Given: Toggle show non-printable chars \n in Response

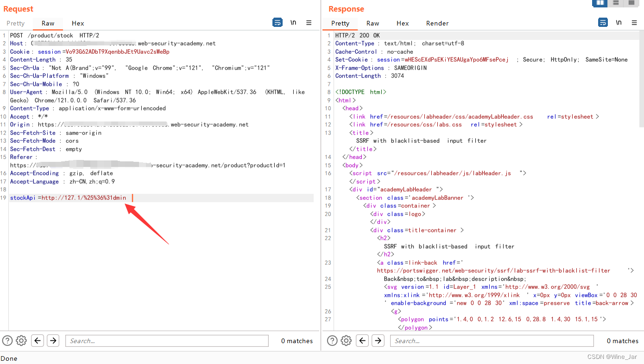Looking at the screenshot, I should point(619,22).
